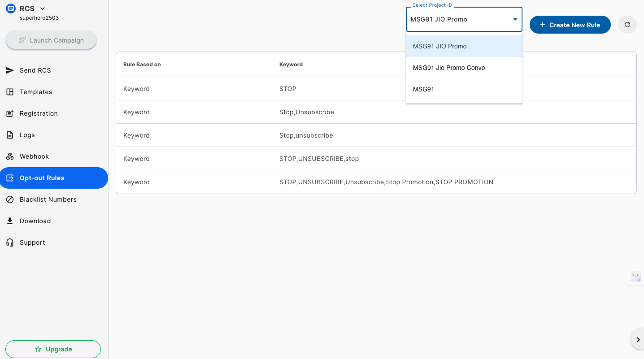Click the RCS app logo icon
The width and height of the screenshot is (644, 359).
coord(11,9)
